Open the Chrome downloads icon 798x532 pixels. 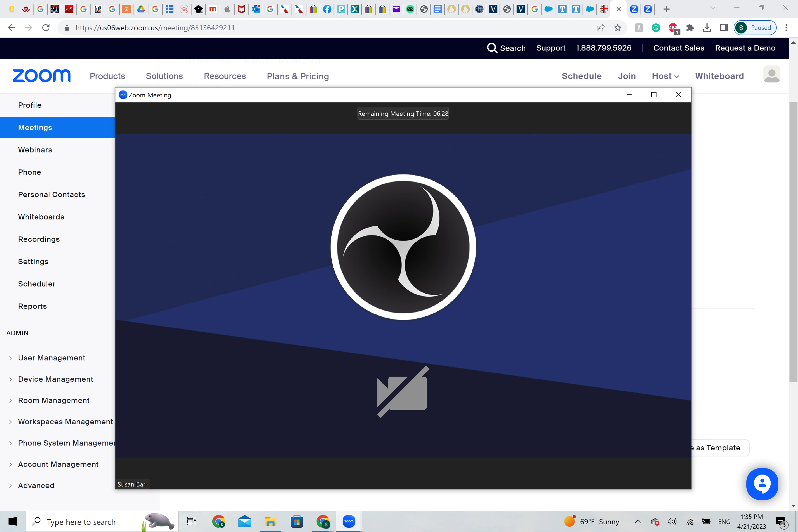[707, 28]
